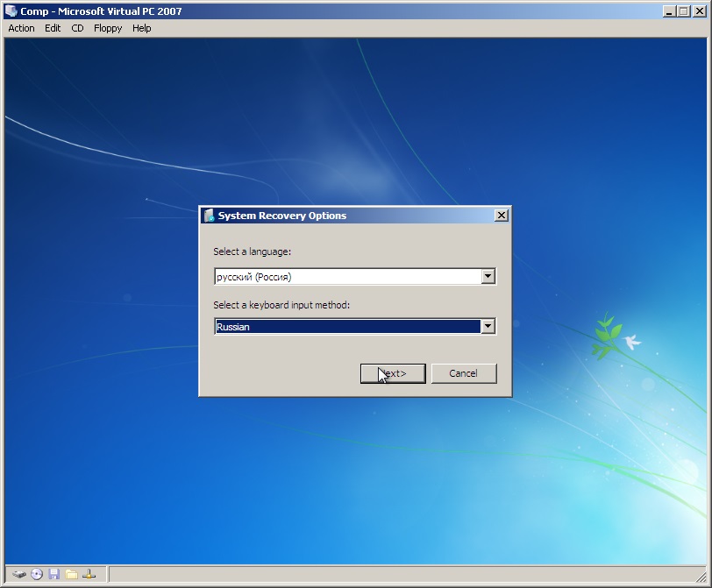712x588 pixels.
Task: Expand the language dropdown arrow
Action: pyautogui.click(x=488, y=277)
